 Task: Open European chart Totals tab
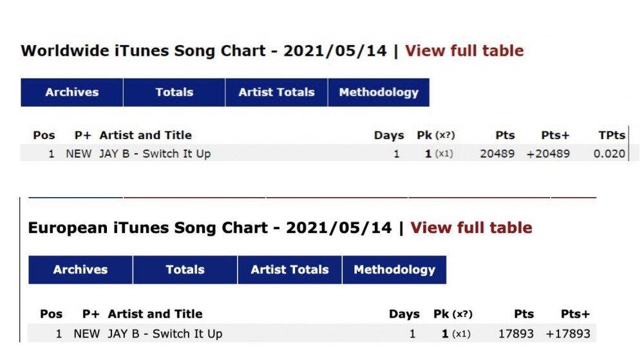tap(185, 269)
